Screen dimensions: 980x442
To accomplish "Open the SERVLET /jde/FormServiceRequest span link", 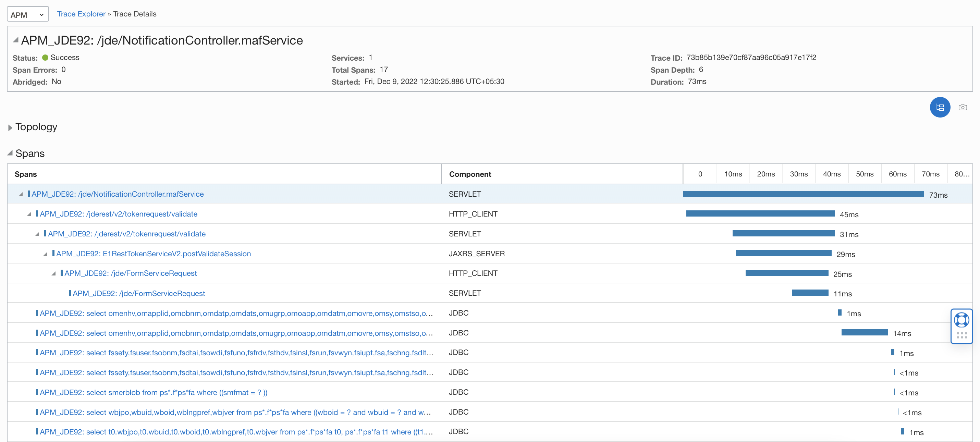I will pyautogui.click(x=138, y=293).
